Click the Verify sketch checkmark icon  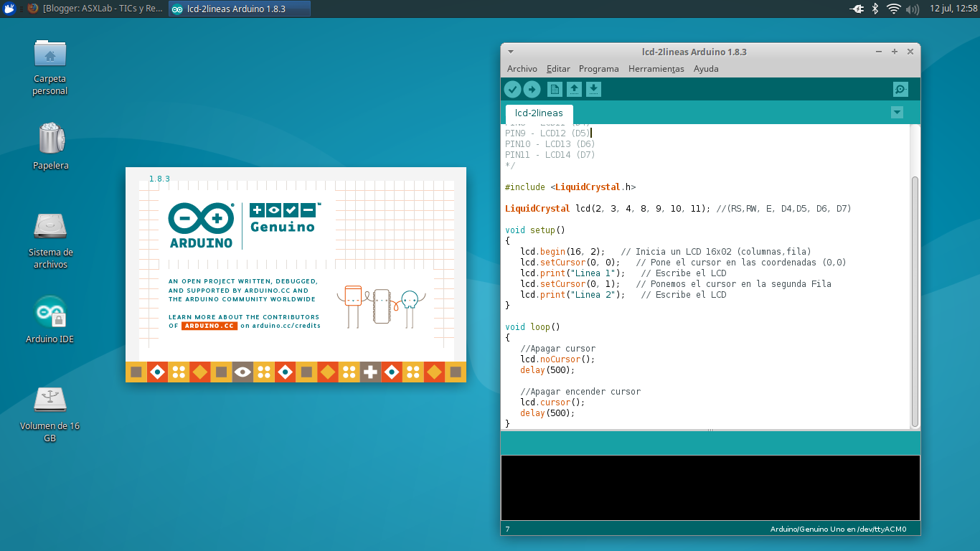click(x=512, y=89)
